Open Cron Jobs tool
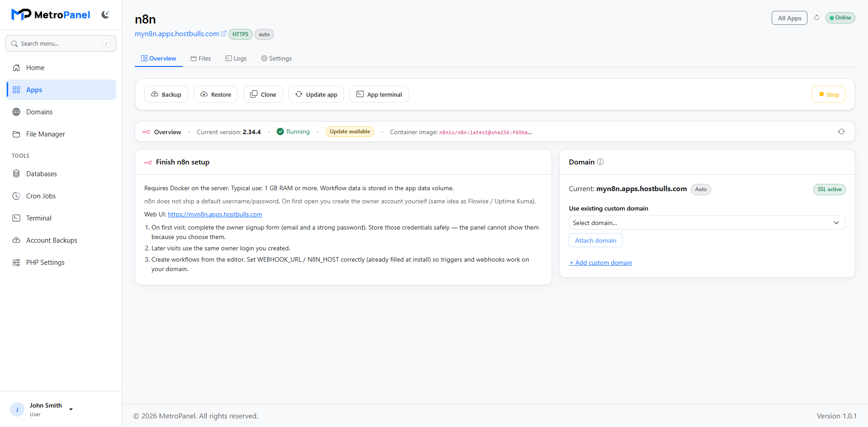868x427 pixels. coord(61,196)
